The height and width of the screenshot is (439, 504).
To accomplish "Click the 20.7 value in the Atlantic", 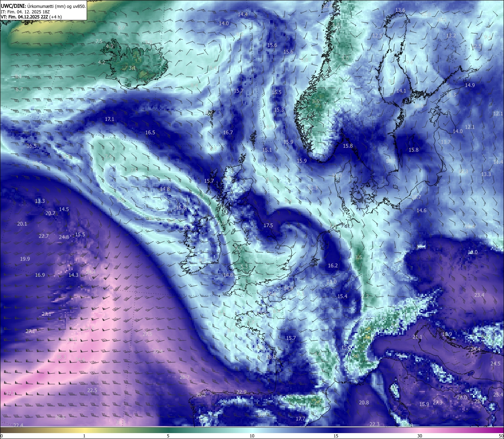I will pos(50,213).
